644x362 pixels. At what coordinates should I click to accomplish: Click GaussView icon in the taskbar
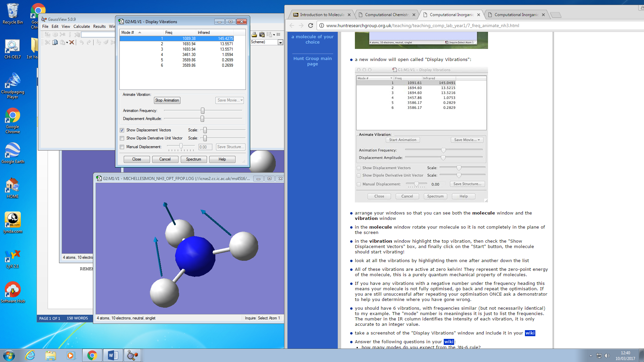click(132, 355)
